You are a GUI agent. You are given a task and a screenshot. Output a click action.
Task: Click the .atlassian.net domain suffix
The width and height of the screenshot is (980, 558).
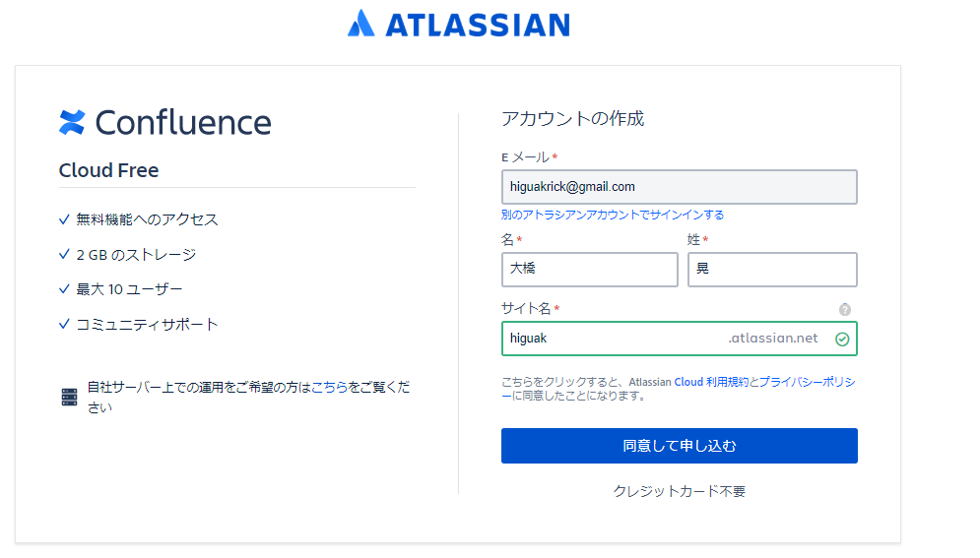[x=772, y=338]
